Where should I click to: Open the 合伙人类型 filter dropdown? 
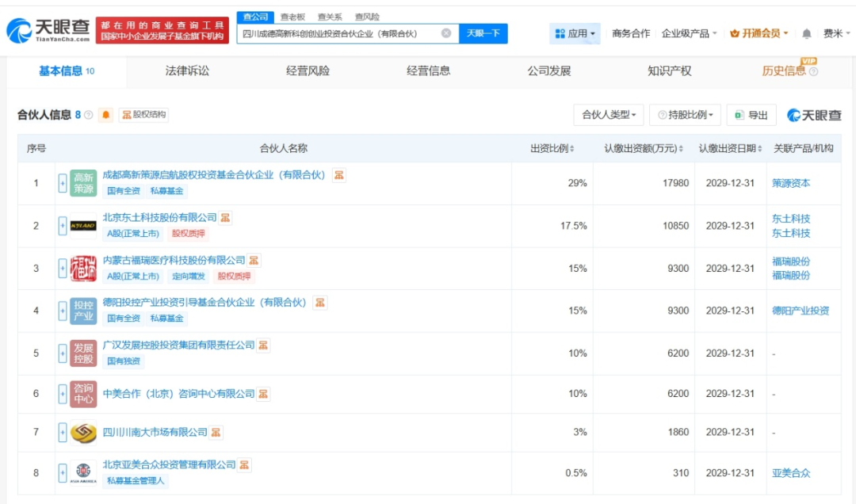point(608,115)
